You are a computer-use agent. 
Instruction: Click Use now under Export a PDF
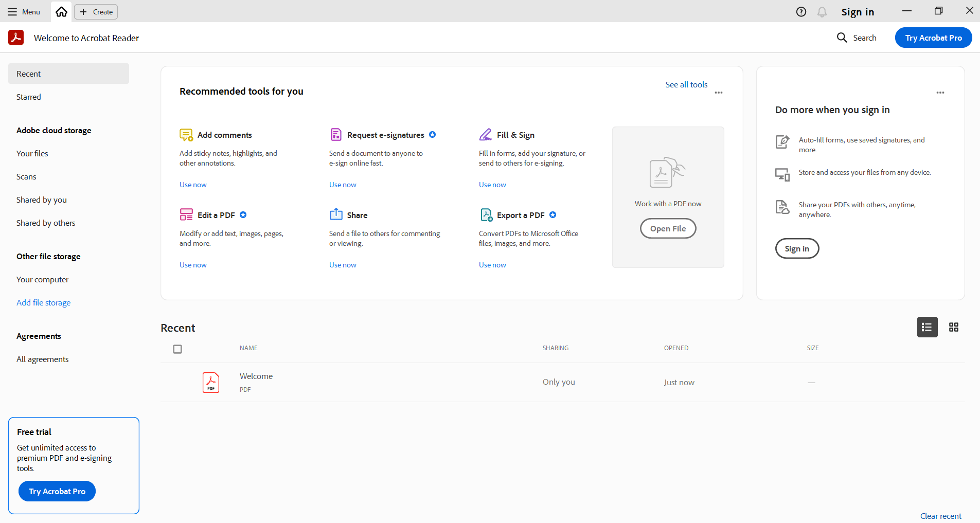click(492, 265)
